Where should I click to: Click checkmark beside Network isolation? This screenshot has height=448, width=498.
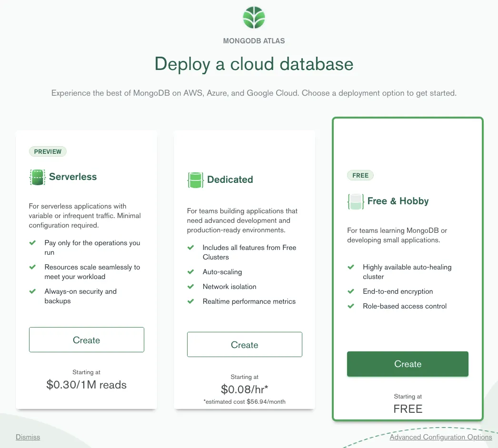coord(190,287)
